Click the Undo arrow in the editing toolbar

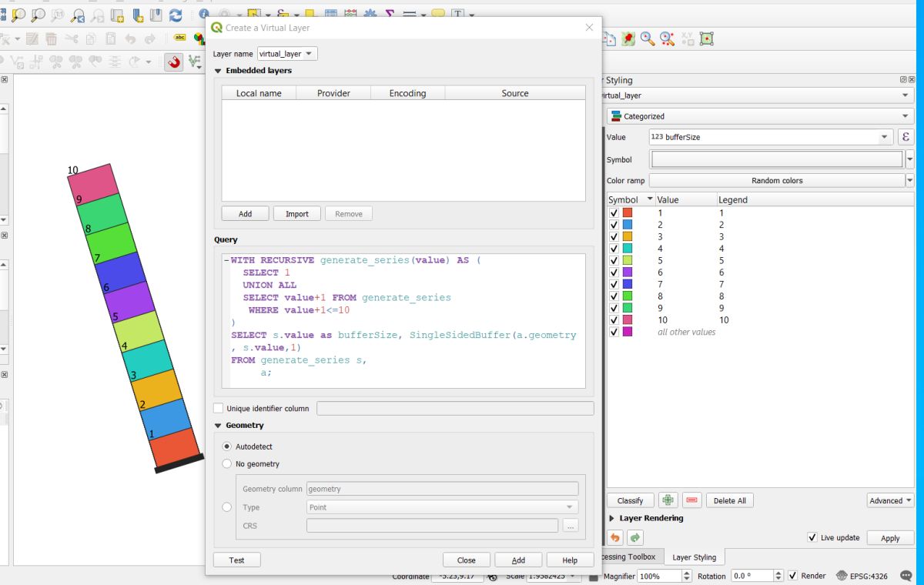click(130, 38)
